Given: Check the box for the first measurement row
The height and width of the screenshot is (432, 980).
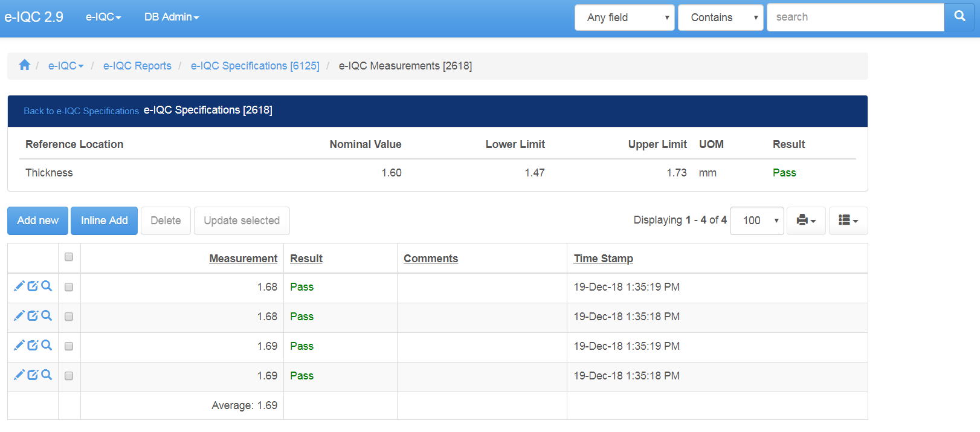Looking at the screenshot, I should pos(69,287).
